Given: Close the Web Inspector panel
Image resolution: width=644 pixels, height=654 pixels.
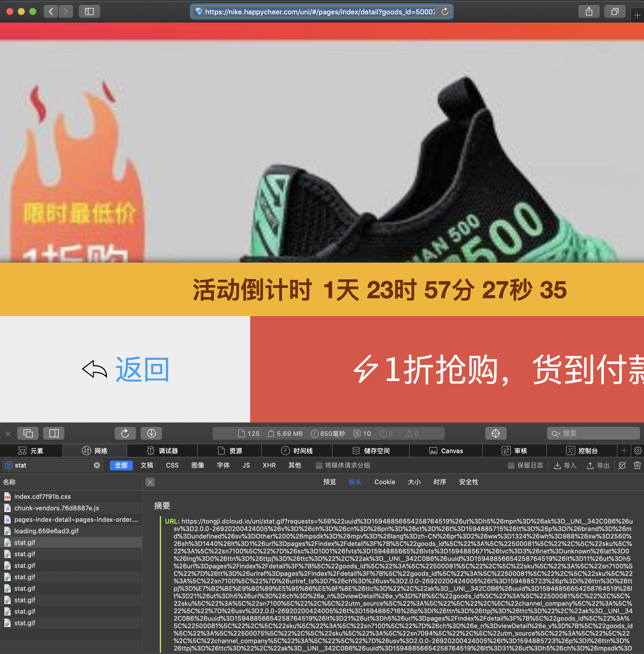Looking at the screenshot, I should click(8, 434).
